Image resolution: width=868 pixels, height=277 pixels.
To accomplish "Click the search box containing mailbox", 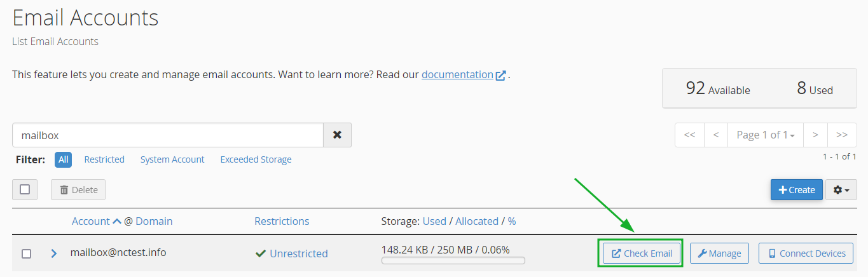I will tap(168, 135).
